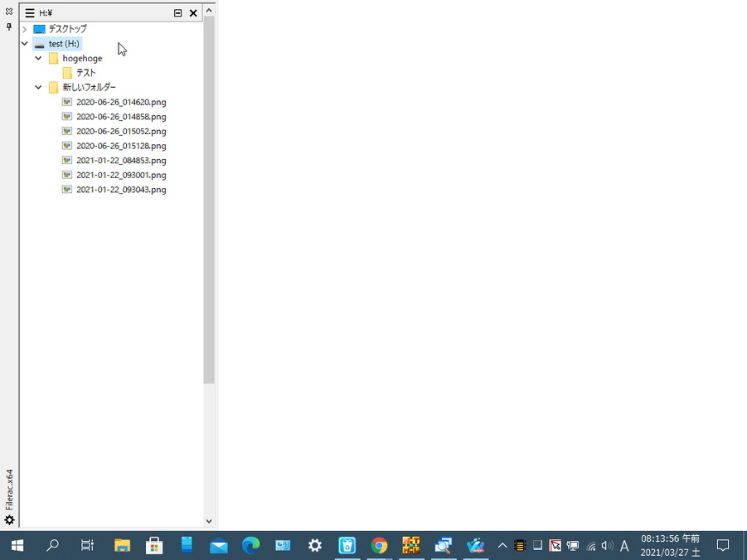747x560 pixels.
Task: Open File Explorer from the taskbar
Action: coord(123,545)
